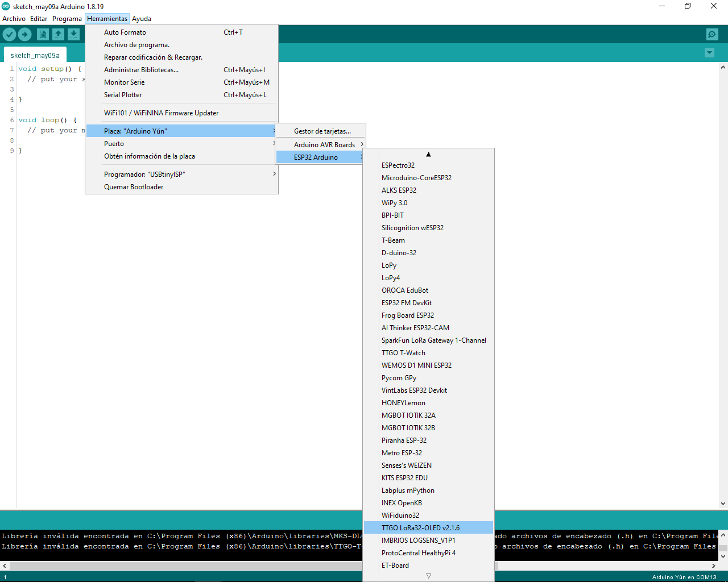Select the Microduino-CoreESP32 board
This screenshot has width=728, height=582.
tap(428, 178)
